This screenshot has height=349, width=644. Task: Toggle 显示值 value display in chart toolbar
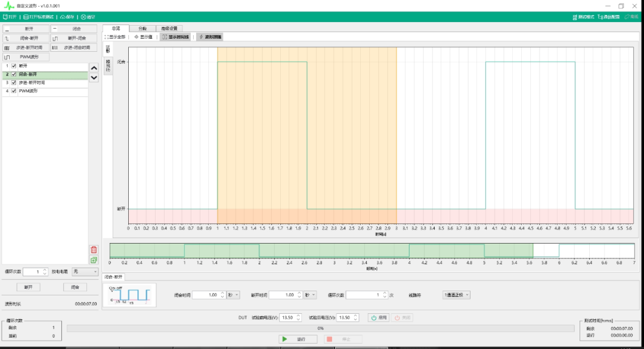143,37
